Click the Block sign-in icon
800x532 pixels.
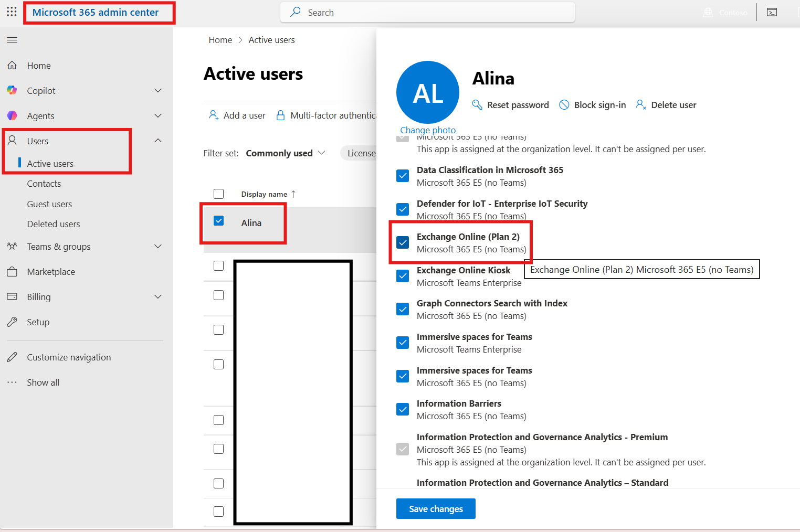pyautogui.click(x=564, y=104)
